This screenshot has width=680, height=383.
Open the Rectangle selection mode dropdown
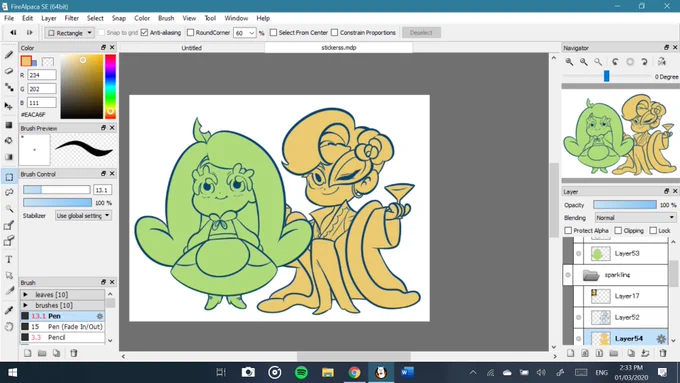[70, 33]
